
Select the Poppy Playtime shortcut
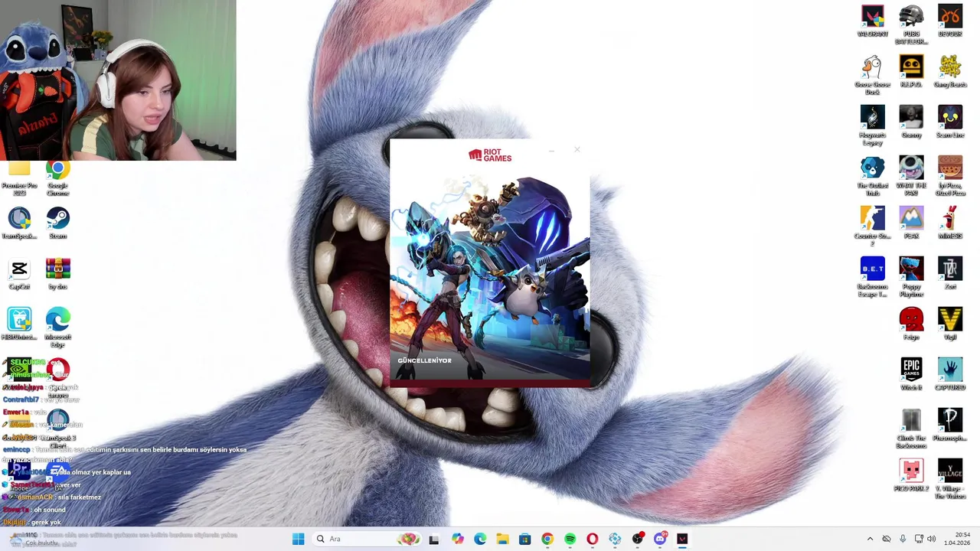911,277
